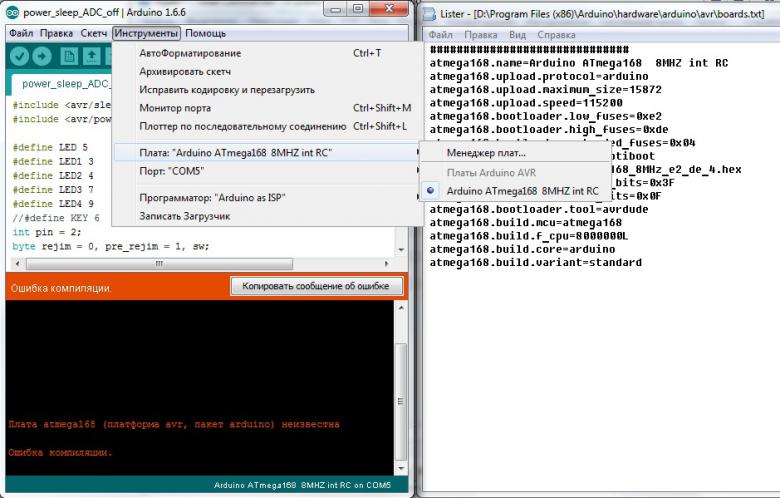Click the build.f_cpu=8000000L line
The image size is (780, 498).
pos(529,236)
